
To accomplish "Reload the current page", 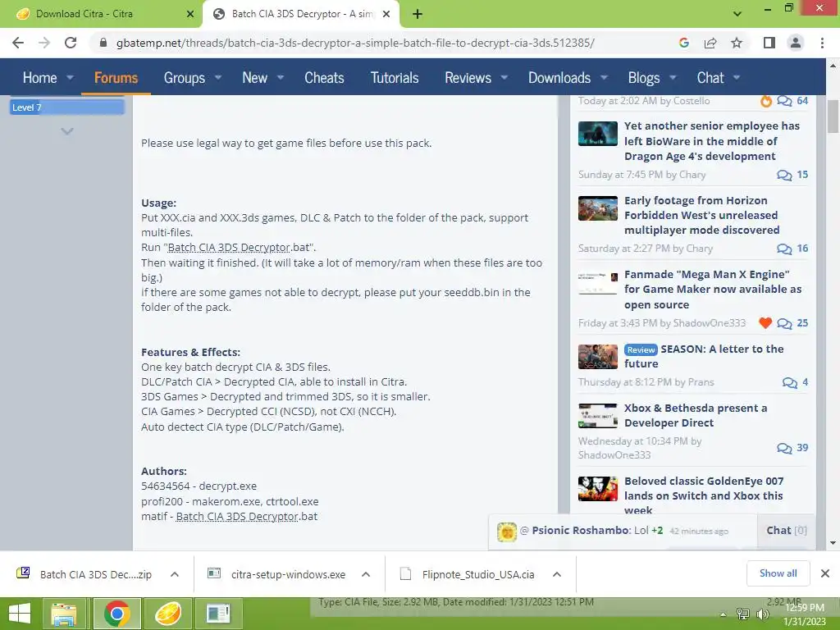I will click(71, 43).
